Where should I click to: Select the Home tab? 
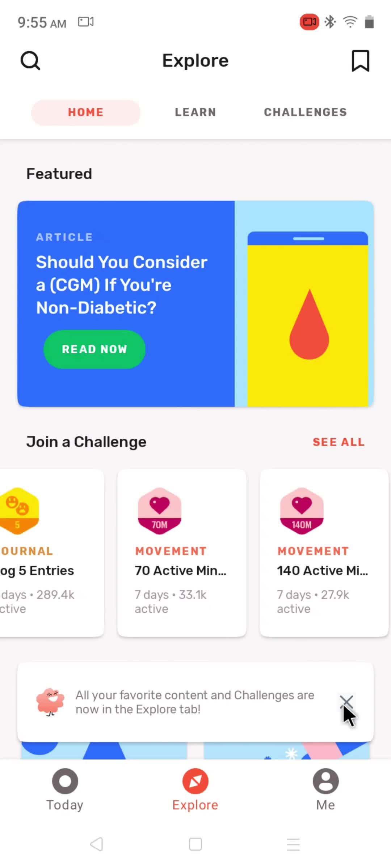point(86,112)
